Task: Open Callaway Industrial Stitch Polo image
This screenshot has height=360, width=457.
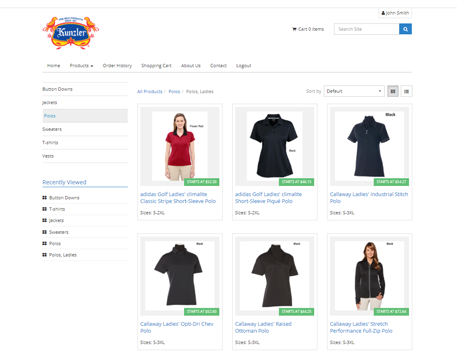Action: click(x=369, y=146)
